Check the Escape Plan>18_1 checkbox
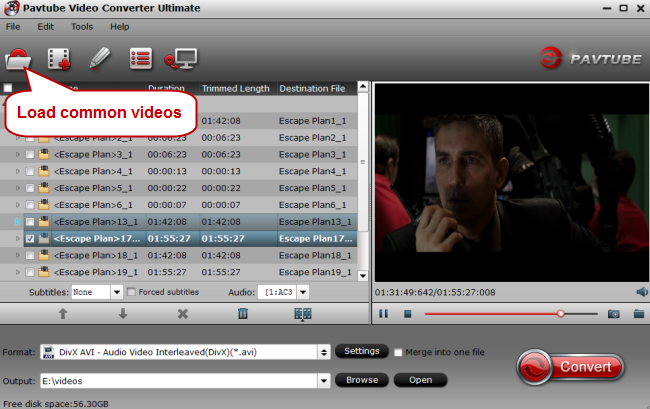 point(30,255)
